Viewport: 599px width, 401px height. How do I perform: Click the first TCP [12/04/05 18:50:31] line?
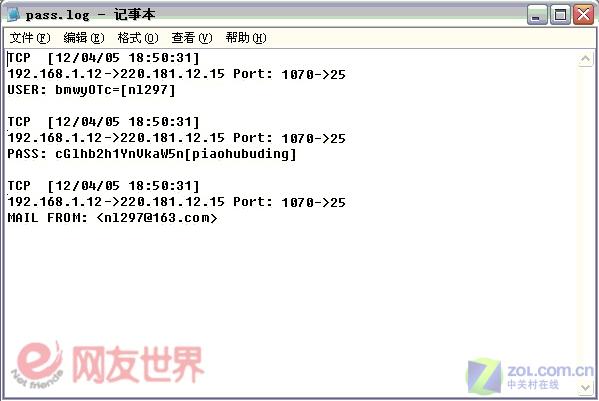tap(104, 58)
